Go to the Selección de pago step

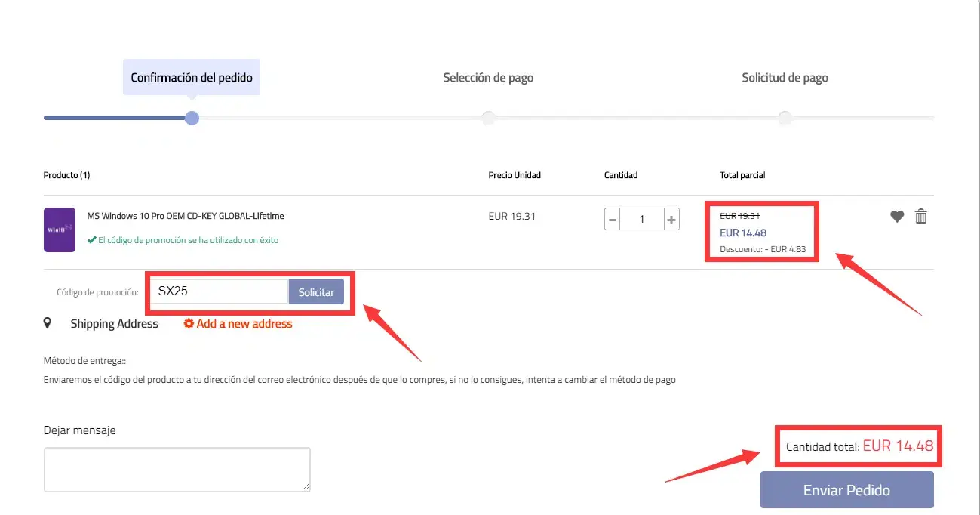(x=488, y=77)
